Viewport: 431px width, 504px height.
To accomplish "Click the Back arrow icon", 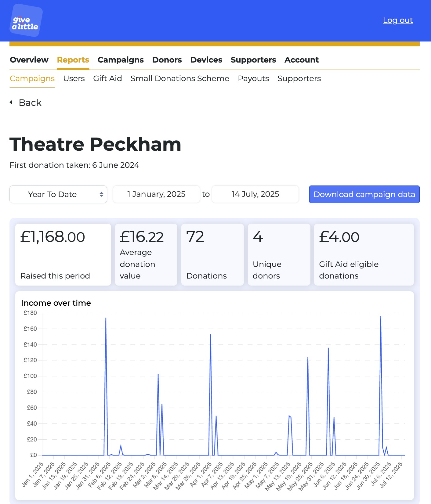I will (11, 103).
